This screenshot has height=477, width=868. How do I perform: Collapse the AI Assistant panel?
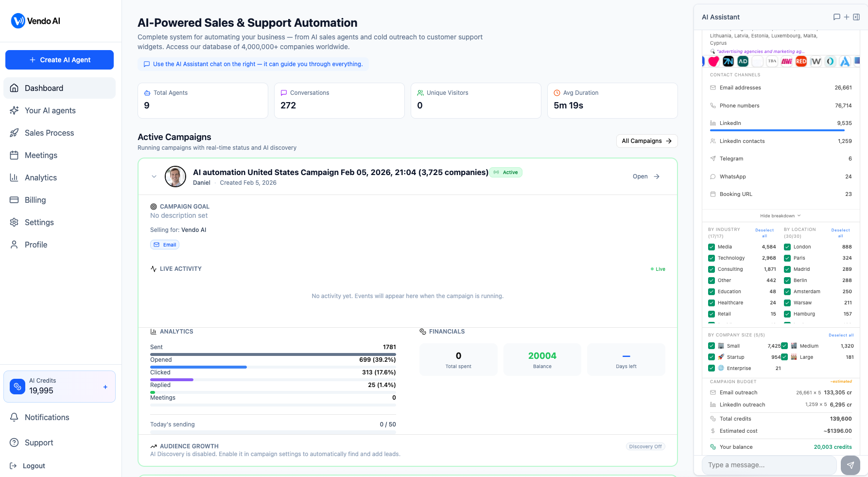pyautogui.click(x=857, y=17)
